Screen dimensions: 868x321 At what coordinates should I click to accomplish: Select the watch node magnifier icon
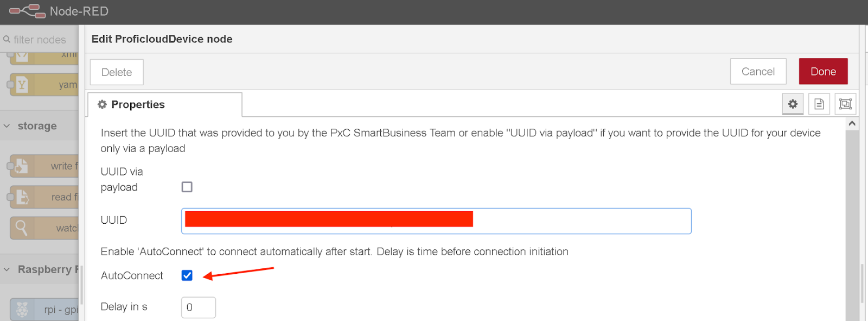pos(22,228)
